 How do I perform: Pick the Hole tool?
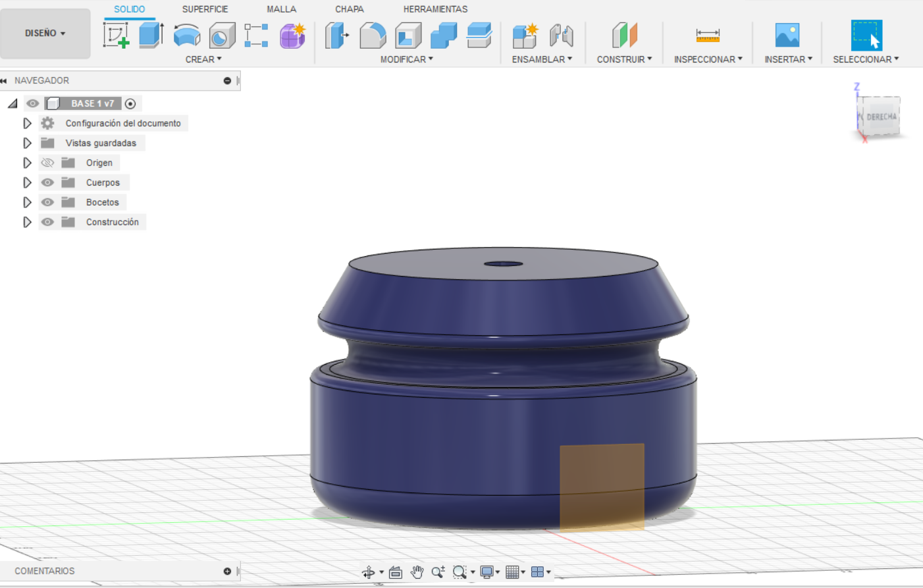coord(223,36)
